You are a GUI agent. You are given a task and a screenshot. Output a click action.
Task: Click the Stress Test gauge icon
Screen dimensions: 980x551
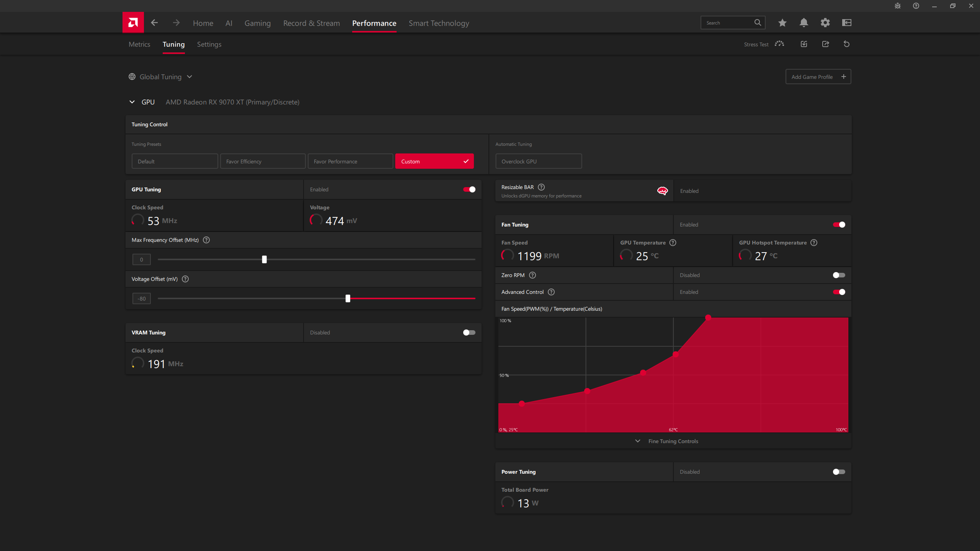[x=779, y=44]
